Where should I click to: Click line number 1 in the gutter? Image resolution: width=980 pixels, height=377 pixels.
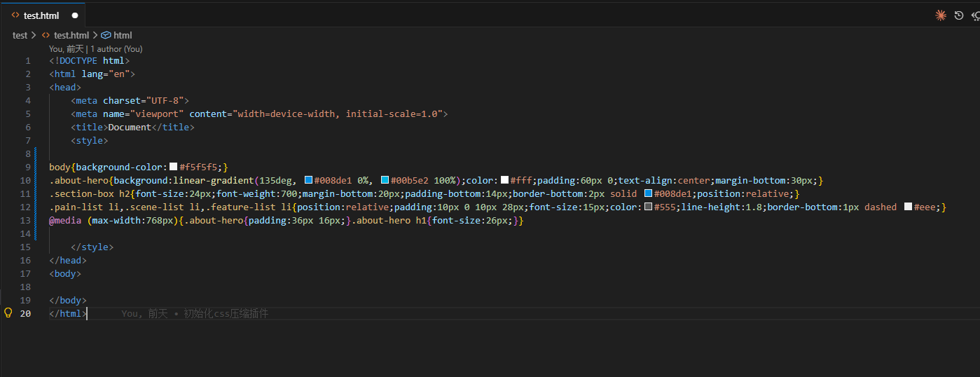tap(28, 60)
